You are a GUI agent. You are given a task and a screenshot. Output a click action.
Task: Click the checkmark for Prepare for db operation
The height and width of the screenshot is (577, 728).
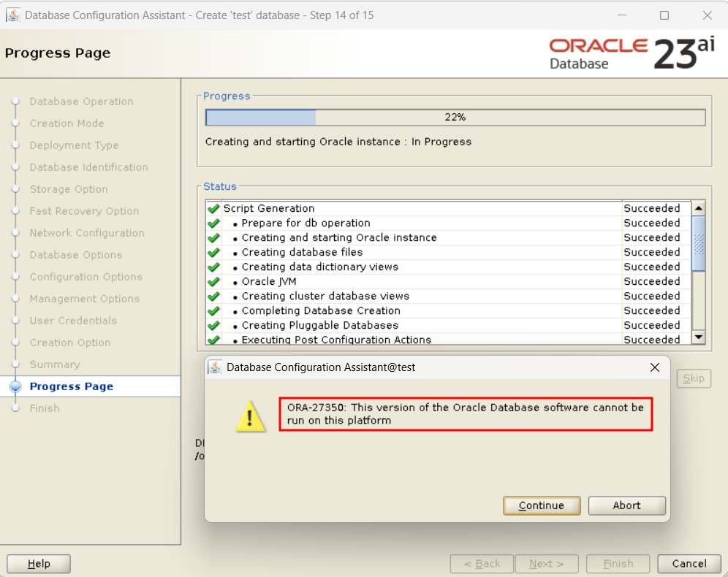pyautogui.click(x=213, y=223)
